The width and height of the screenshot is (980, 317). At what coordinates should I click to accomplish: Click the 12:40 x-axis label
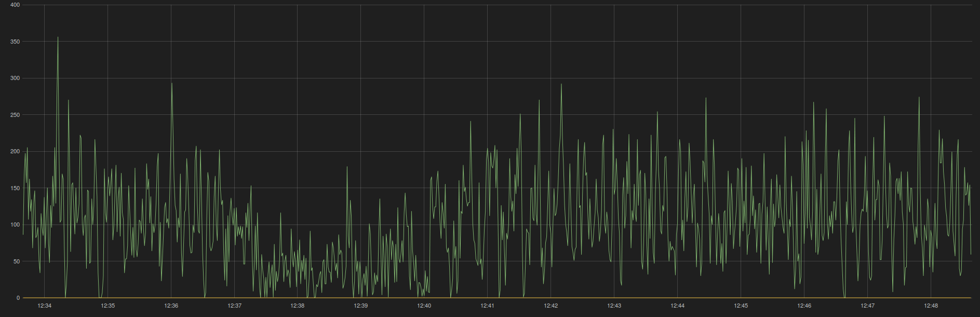[424, 306]
